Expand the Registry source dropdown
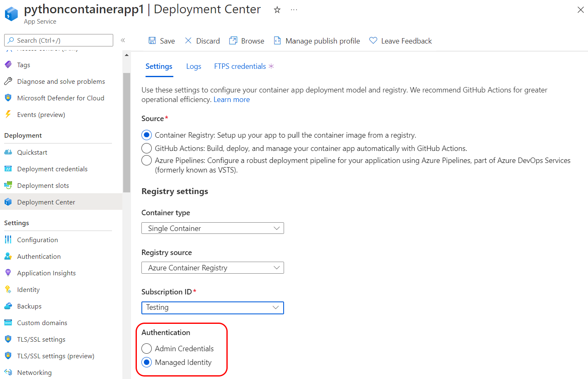The height and width of the screenshot is (379, 588). [x=212, y=267]
